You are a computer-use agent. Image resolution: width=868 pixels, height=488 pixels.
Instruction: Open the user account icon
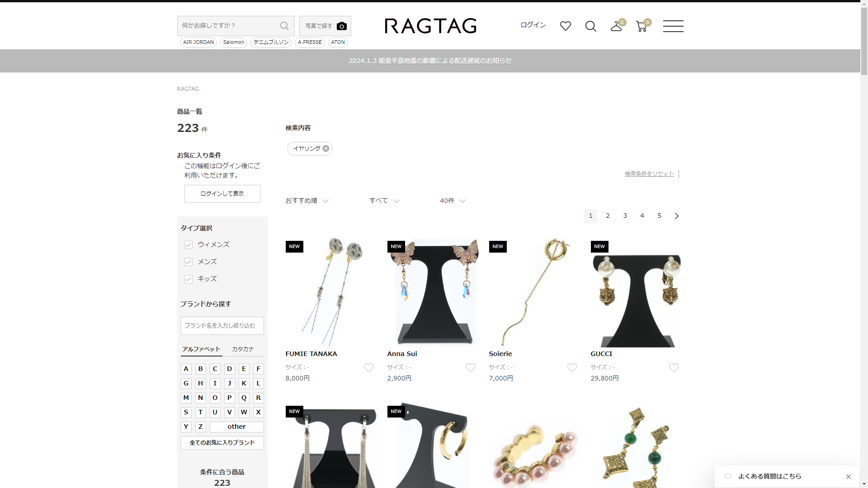pos(616,26)
